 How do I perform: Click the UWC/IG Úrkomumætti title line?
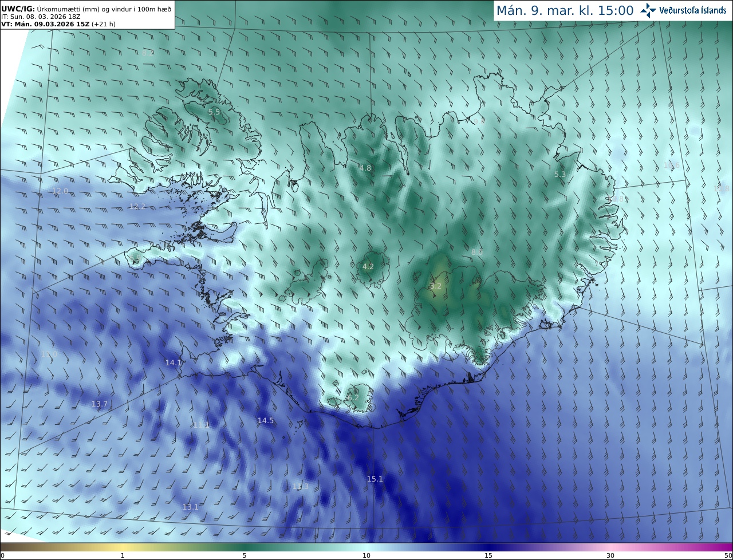point(86,9)
